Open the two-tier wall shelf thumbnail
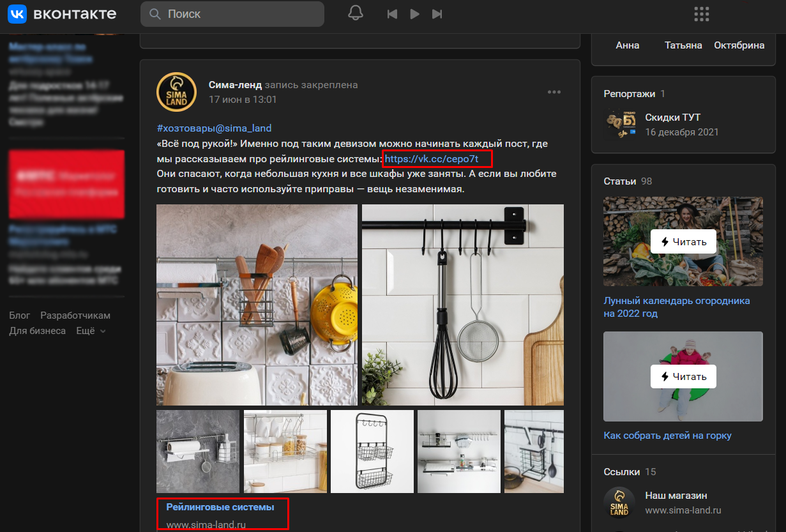This screenshot has width=786, height=532. 459,452
